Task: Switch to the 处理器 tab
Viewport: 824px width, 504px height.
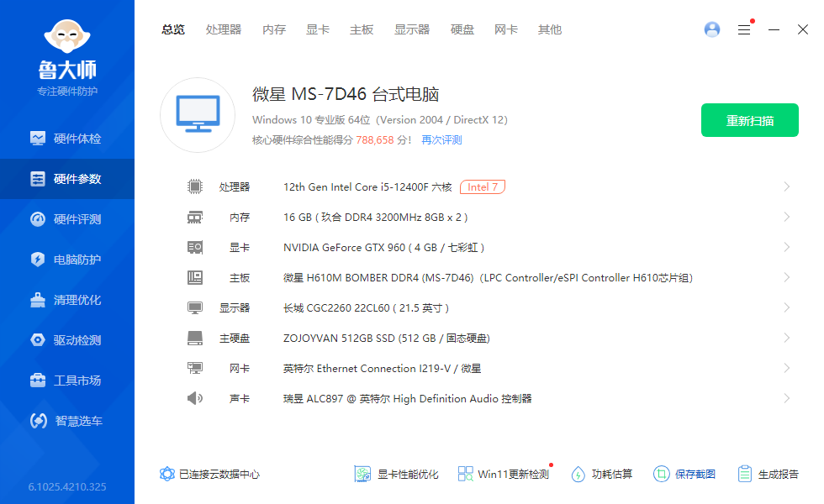Action: pos(224,29)
